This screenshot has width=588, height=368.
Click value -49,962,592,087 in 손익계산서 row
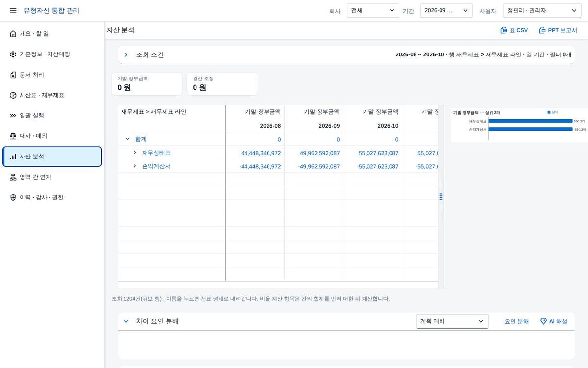318,167
